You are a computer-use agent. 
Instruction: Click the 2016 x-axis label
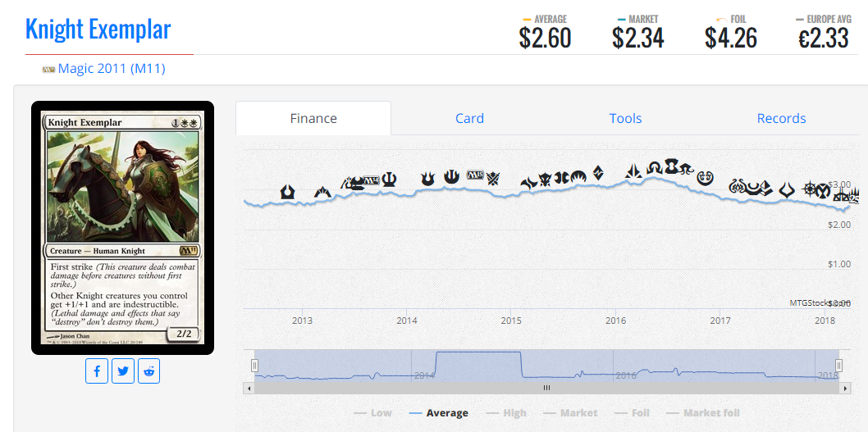tap(615, 321)
